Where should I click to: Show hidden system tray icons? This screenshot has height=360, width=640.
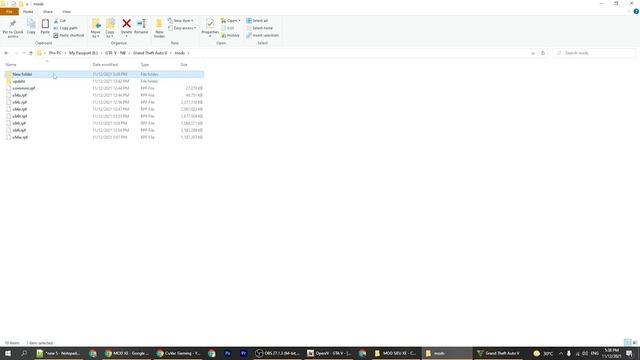pyautogui.click(x=560, y=353)
